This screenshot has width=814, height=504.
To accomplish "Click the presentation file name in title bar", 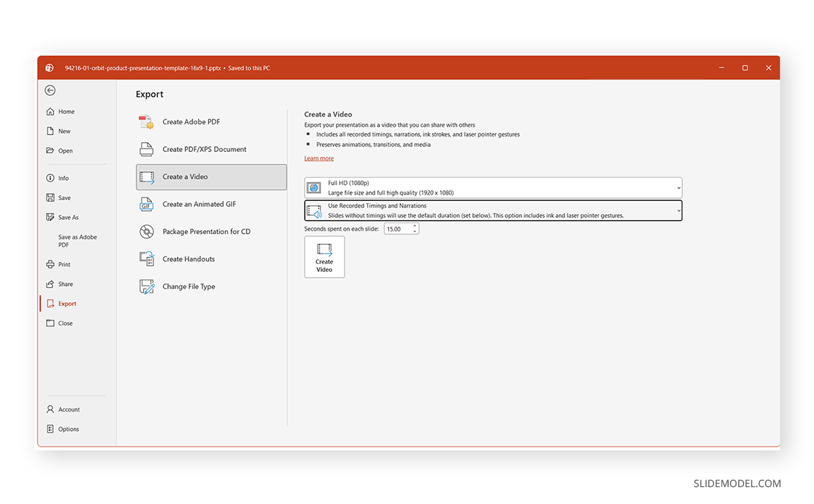I will click(x=142, y=68).
